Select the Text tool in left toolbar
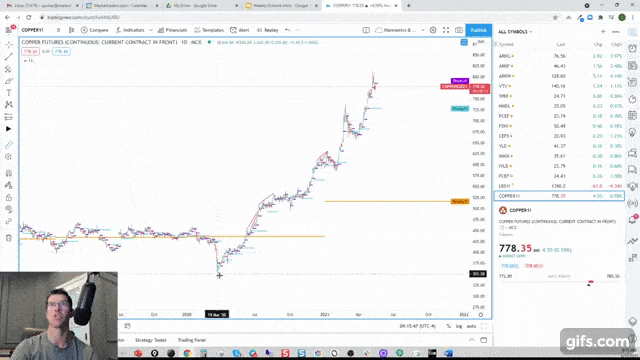This screenshot has height=360, width=640. coord(9,93)
